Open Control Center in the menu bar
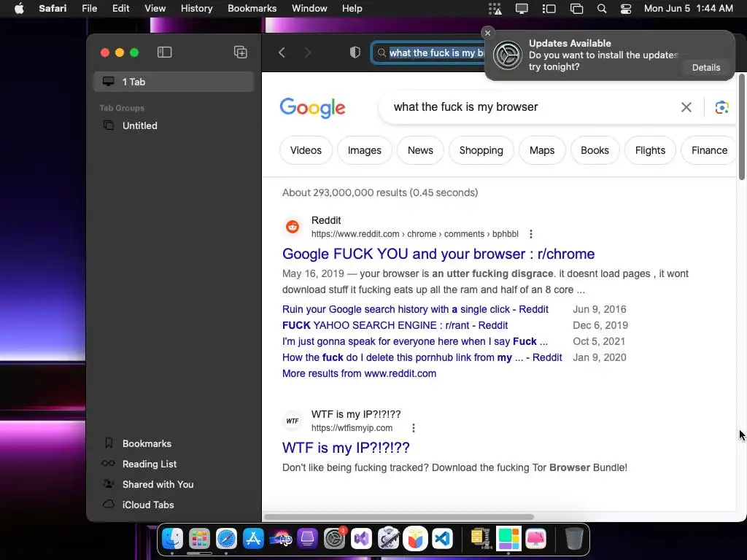 pos(625,9)
